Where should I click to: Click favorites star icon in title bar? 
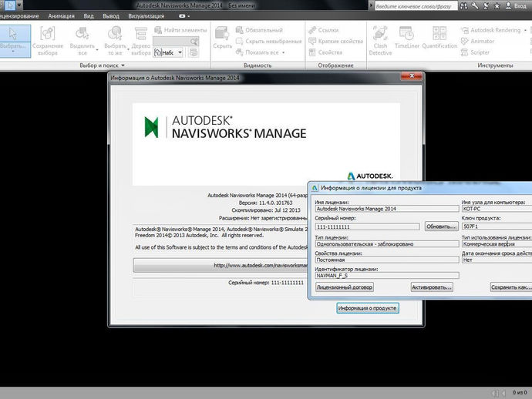(x=497, y=5)
